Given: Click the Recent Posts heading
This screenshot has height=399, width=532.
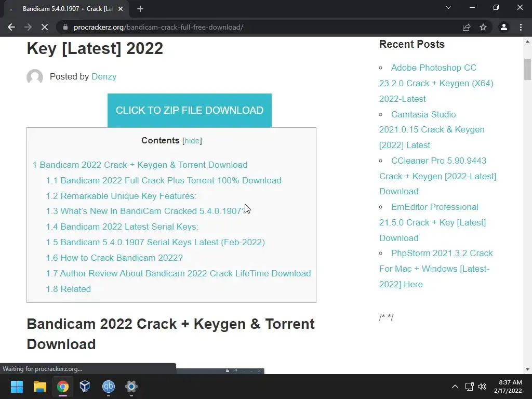Looking at the screenshot, I should [412, 44].
